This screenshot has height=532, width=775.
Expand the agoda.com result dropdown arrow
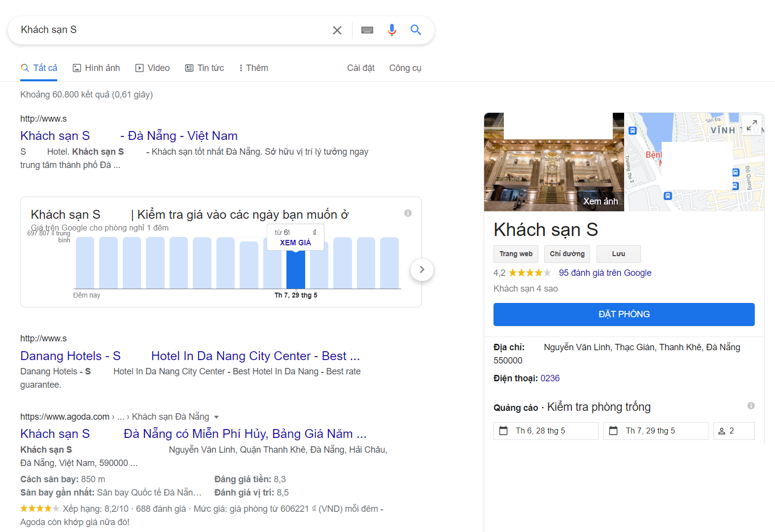[216, 417]
